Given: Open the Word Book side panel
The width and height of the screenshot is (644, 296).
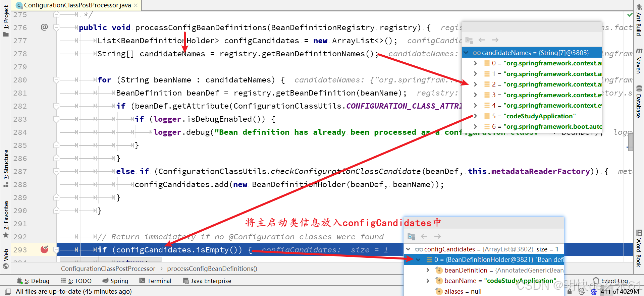Looking at the screenshot, I should pyautogui.click(x=639, y=253).
